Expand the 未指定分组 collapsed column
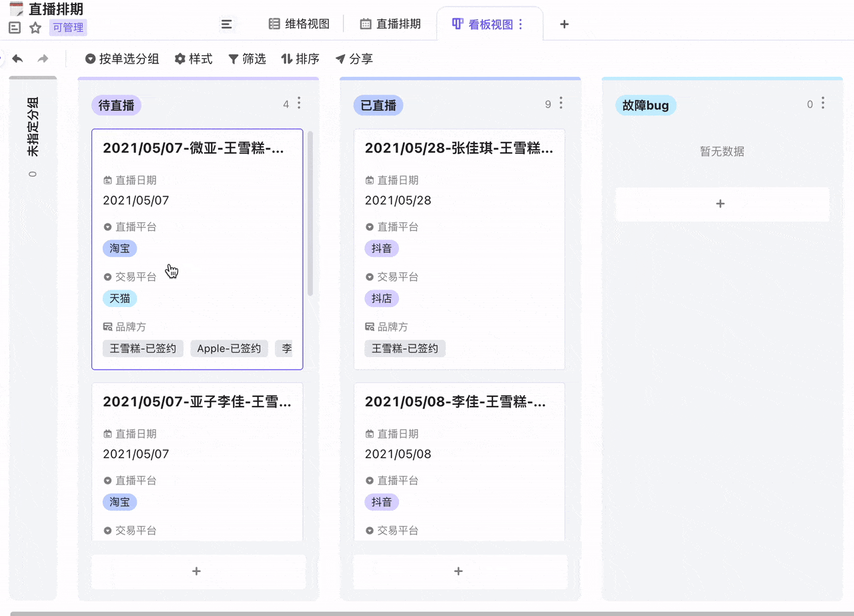 point(33,133)
